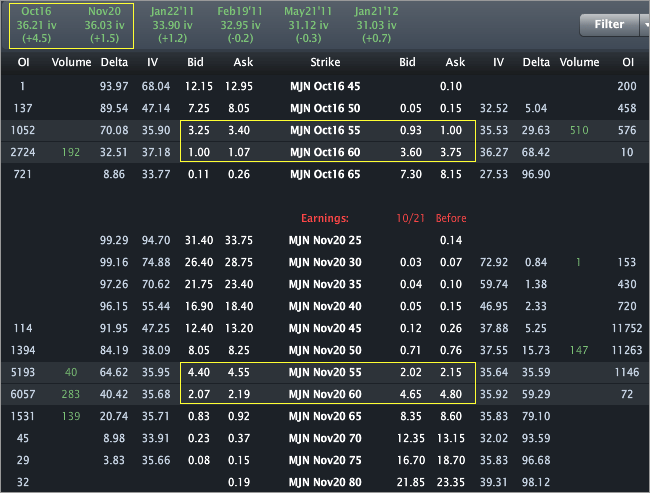The image size is (650, 493).
Task: Click the Strike column header
Action: coord(325,62)
